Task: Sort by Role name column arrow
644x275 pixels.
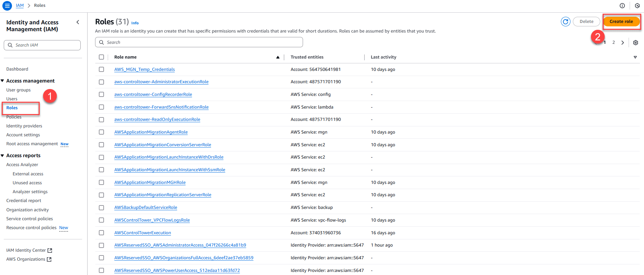Action: [278, 57]
